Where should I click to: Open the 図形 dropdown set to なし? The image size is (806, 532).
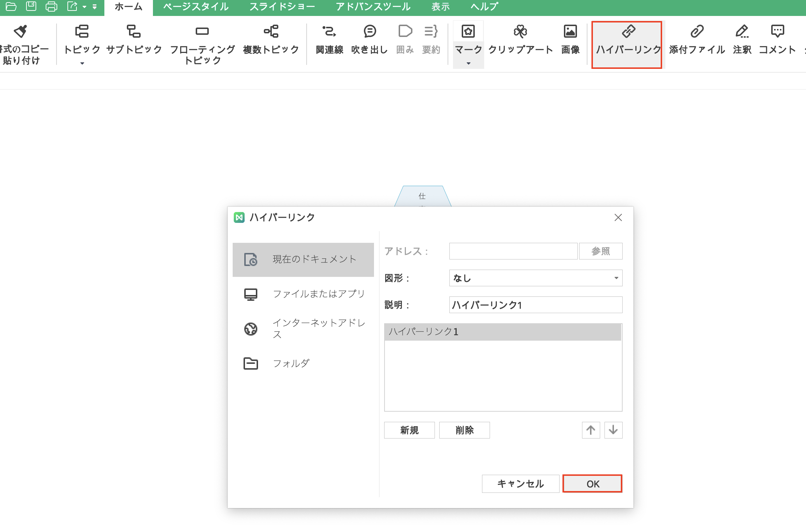click(x=536, y=278)
